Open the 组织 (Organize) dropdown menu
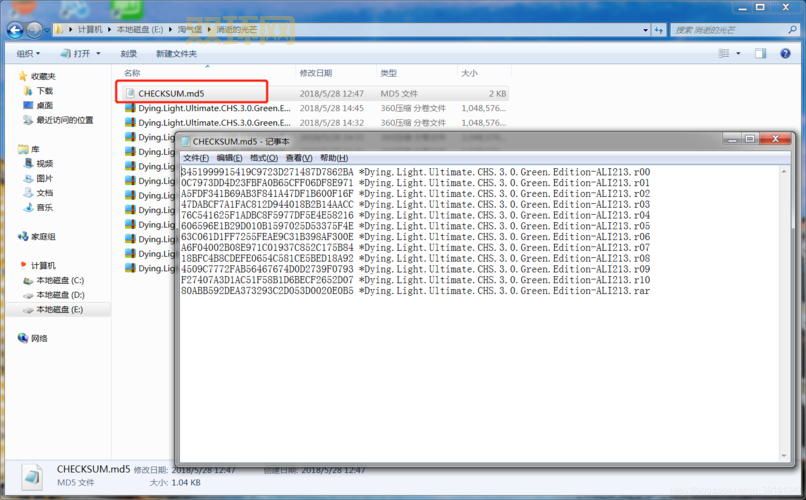The image size is (806, 500). 28,54
